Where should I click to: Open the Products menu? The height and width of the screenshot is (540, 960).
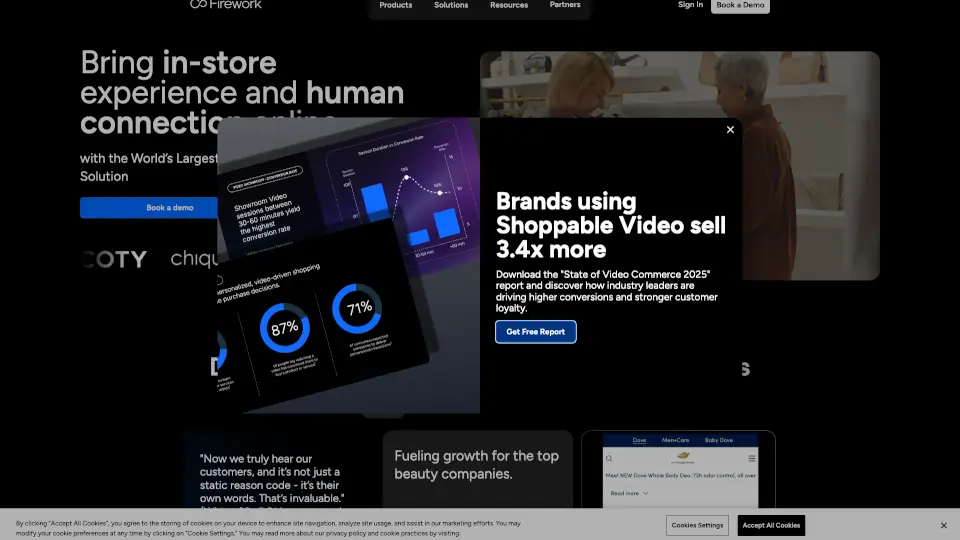click(396, 5)
